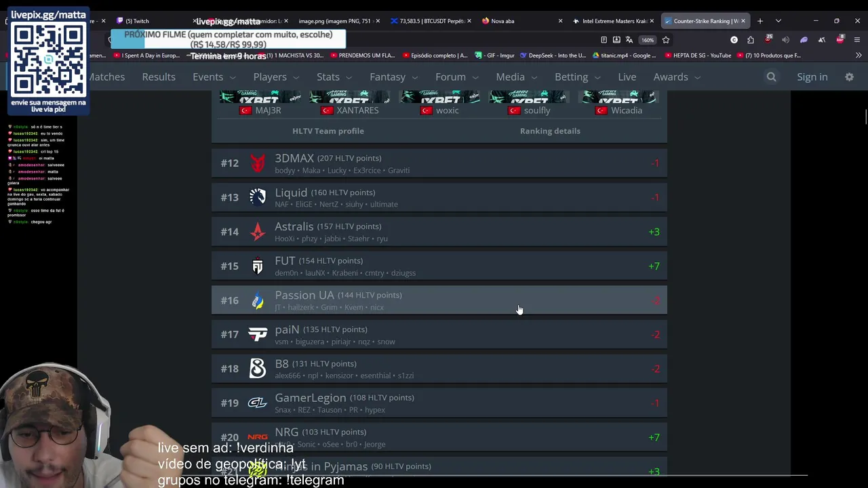868x488 pixels.
Task: Click the Turkish flag beside Wicadia
Action: tap(601, 110)
